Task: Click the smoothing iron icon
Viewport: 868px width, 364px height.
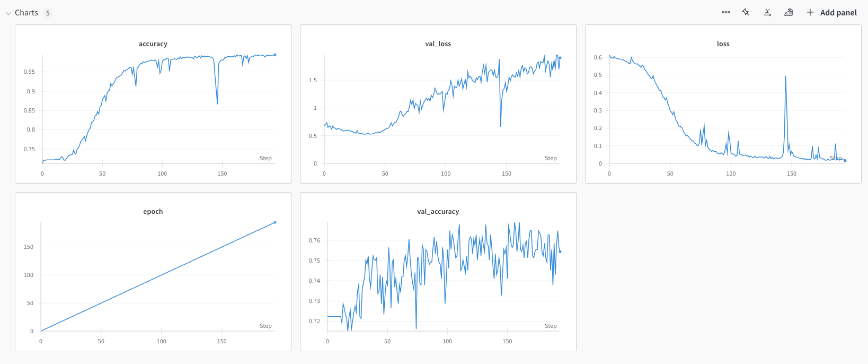Action: tap(789, 12)
